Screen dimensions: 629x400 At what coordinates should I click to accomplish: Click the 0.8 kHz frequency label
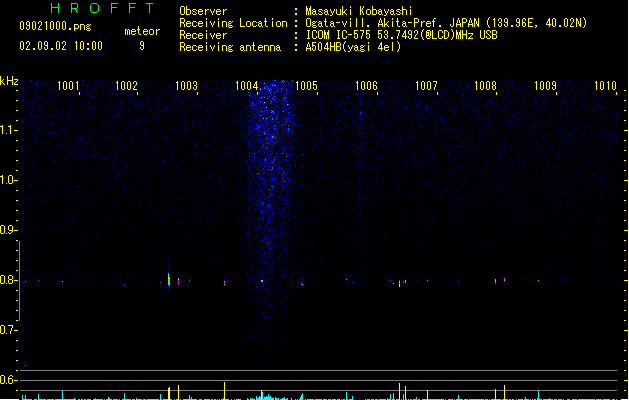(7, 280)
